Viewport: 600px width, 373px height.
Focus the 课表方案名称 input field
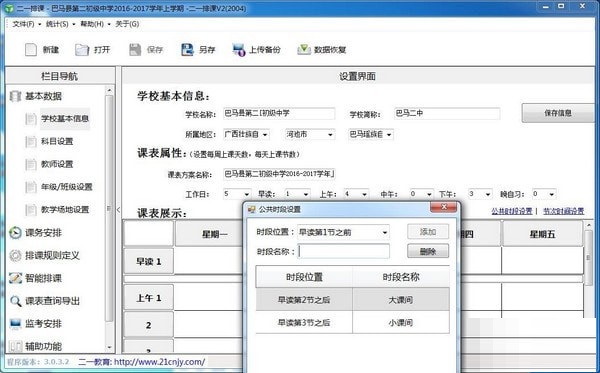(x=279, y=174)
